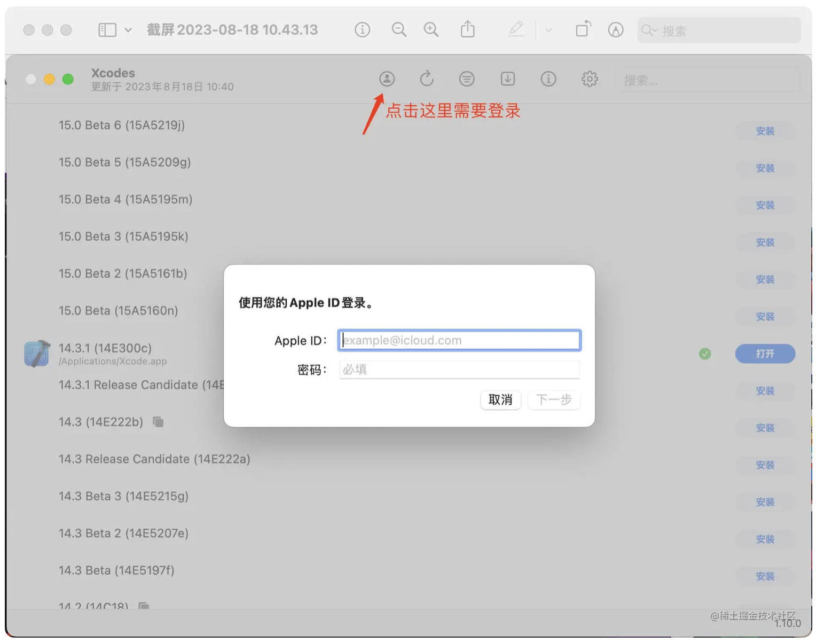Open the Xcodes Apple ID account icon
Screen dimensions: 816x644
(387, 79)
